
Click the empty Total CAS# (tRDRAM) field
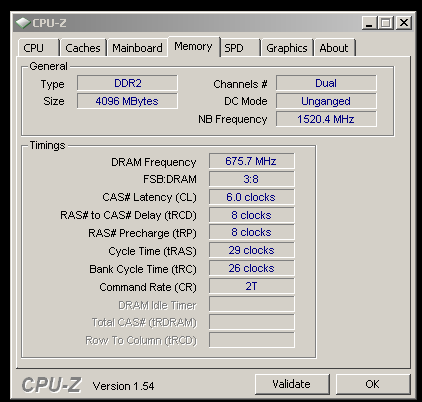252,322
